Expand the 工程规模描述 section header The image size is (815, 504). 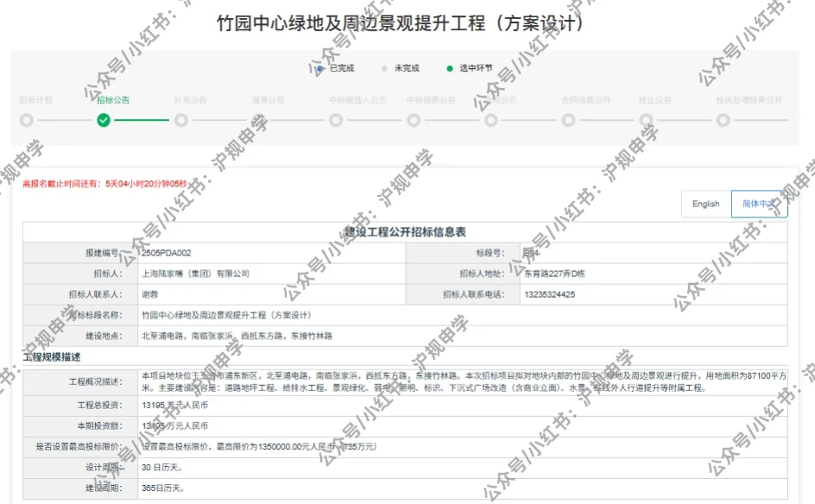pyautogui.click(x=52, y=357)
